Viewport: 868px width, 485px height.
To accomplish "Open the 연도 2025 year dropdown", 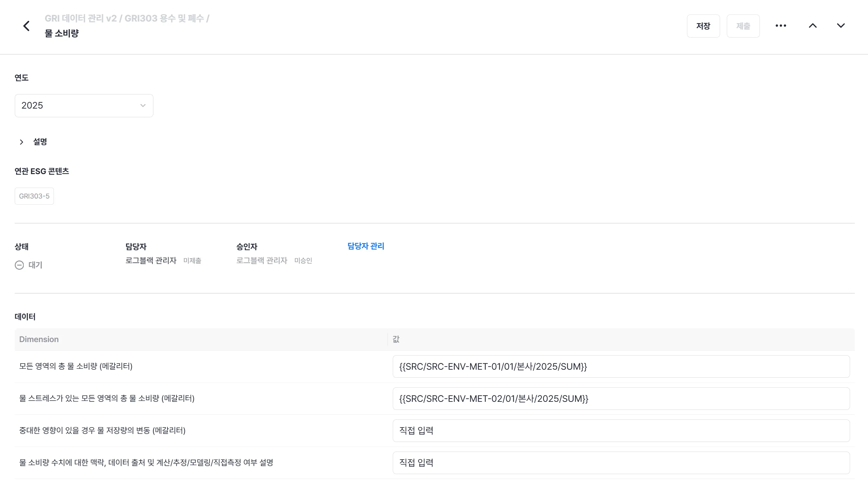I will point(84,106).
